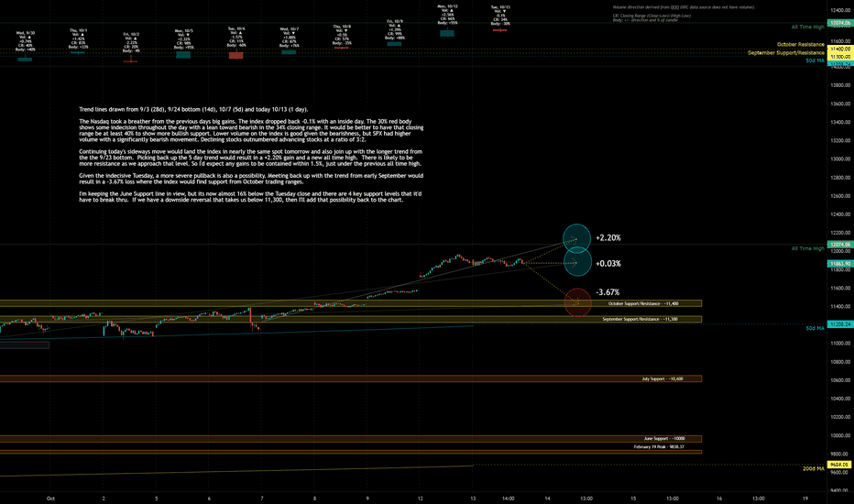
Task: Click the 14:00 label on the time axis
Action: pos(509,499)
